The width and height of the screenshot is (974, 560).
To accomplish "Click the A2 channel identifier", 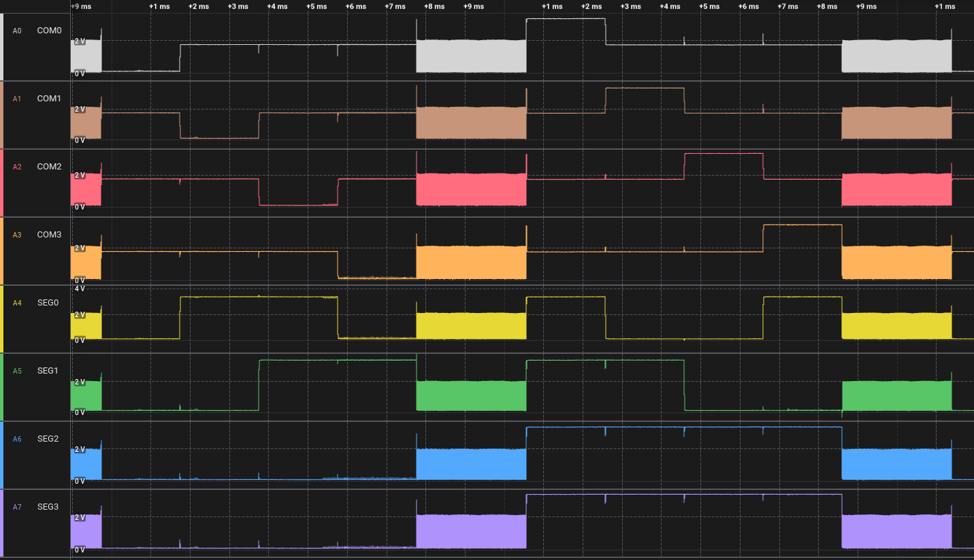I will 17,167.
